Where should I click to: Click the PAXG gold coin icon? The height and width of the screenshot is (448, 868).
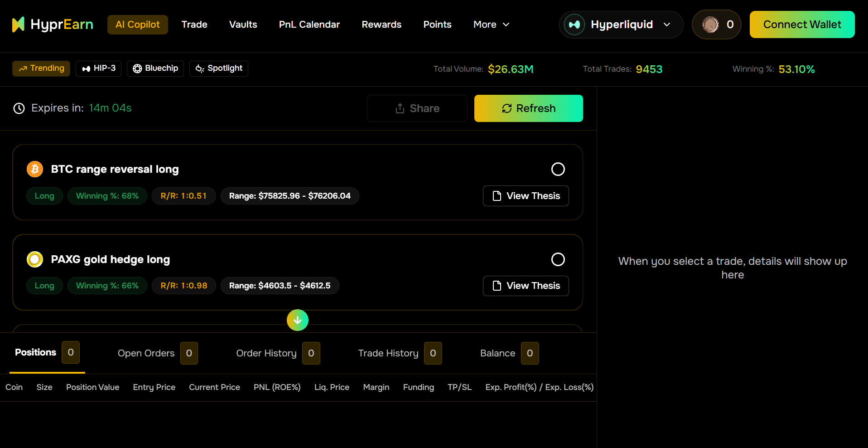click(35, 259)
